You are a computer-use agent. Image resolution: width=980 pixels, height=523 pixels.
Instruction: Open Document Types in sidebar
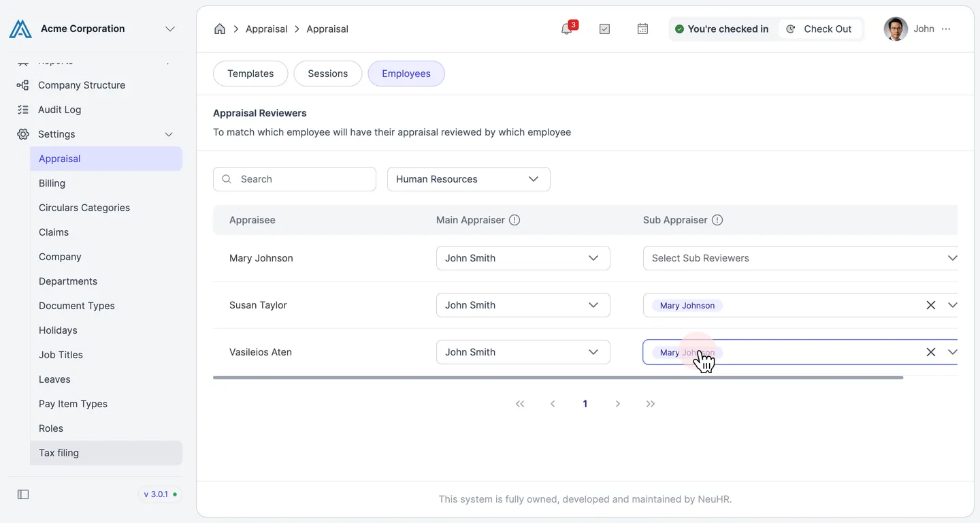click(x=106, y=306)
